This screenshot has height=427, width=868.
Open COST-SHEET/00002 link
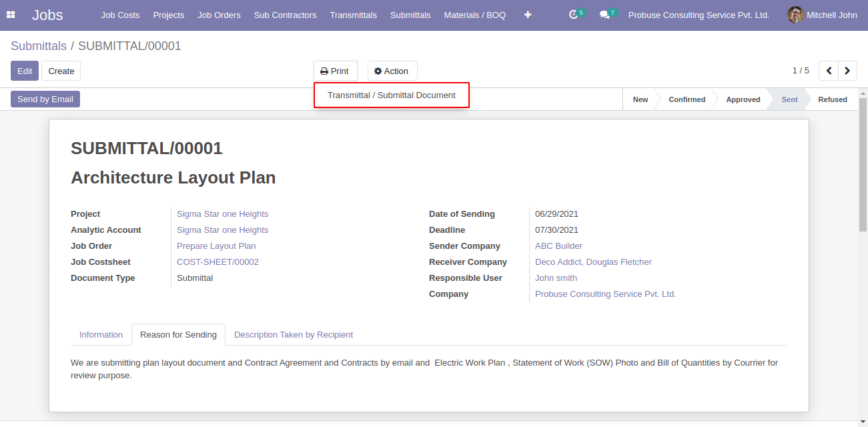[218, 262]
